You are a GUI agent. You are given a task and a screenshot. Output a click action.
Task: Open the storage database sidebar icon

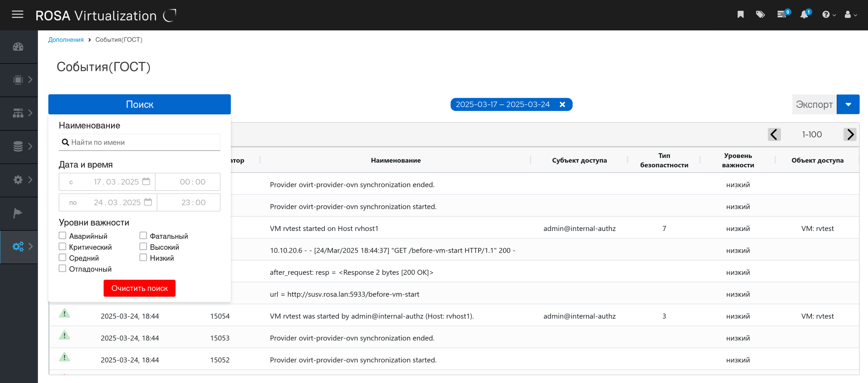pos(18,146)
